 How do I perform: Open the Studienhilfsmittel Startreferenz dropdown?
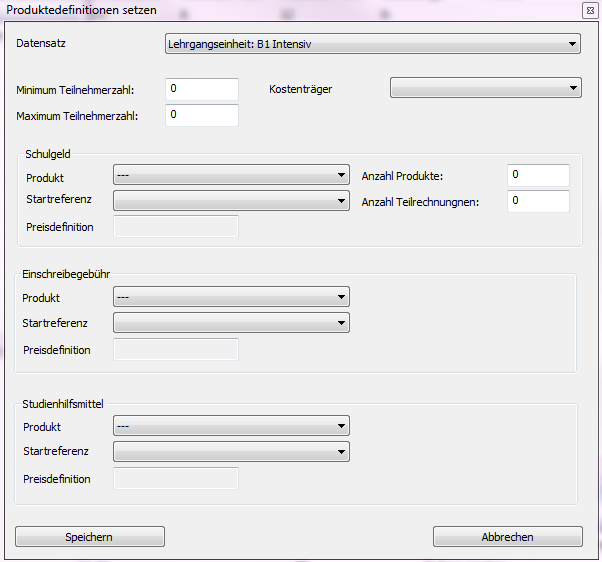231,452
